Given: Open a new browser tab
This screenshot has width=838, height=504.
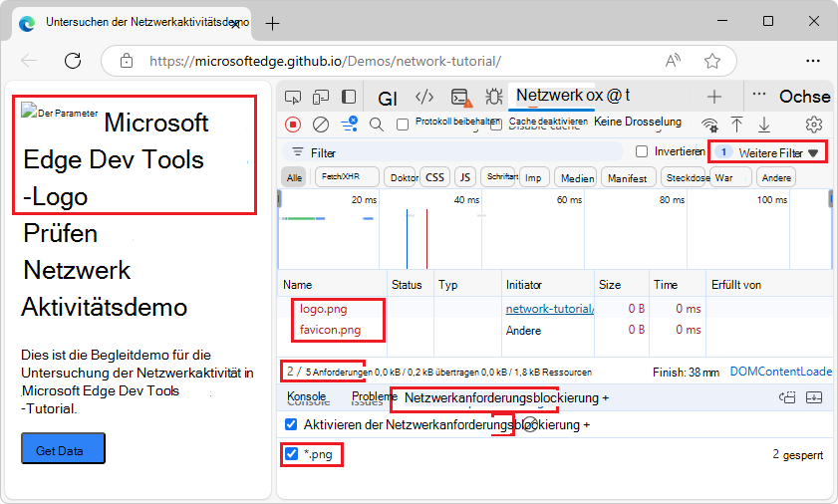Looking at the screenshot, I should 273,24.
